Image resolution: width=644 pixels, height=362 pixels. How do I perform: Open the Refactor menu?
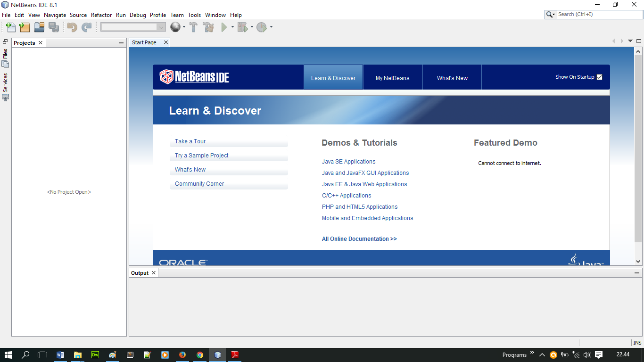click(x=101, y=15)
